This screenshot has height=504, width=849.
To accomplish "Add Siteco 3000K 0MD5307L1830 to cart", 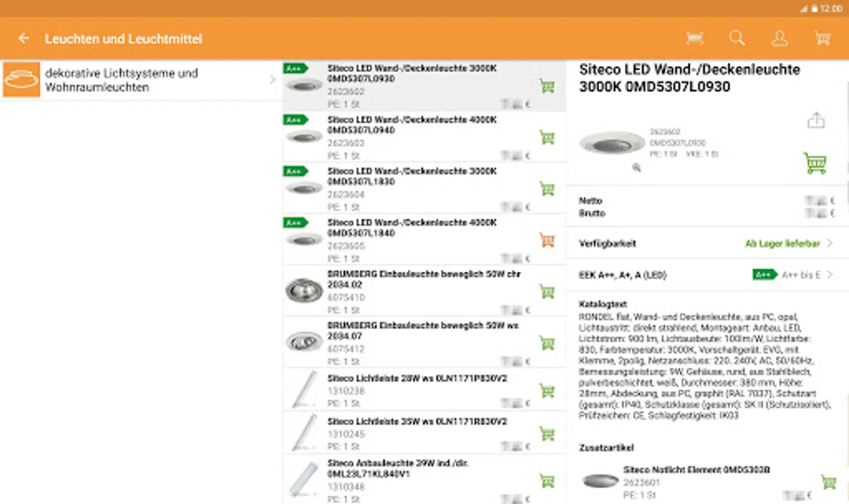I will click(547, 189).
